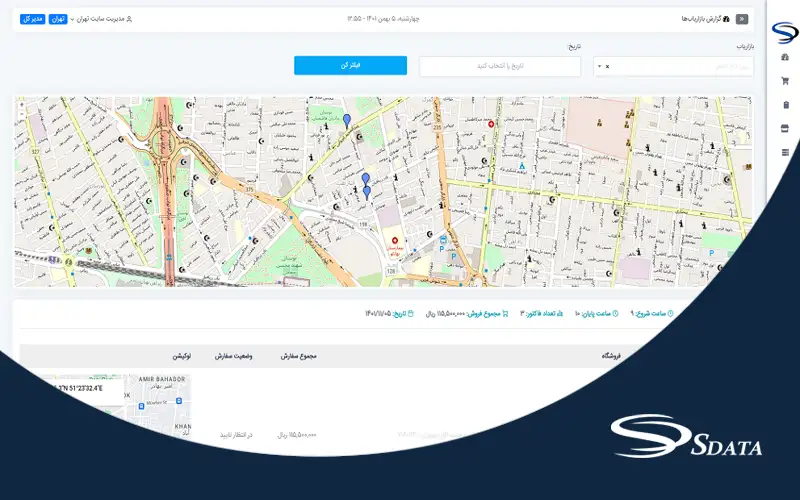This screenshot has width=800, height=500.
Task: Collapse sidebar with double-chevron button
Action: (x=741, y=19)
